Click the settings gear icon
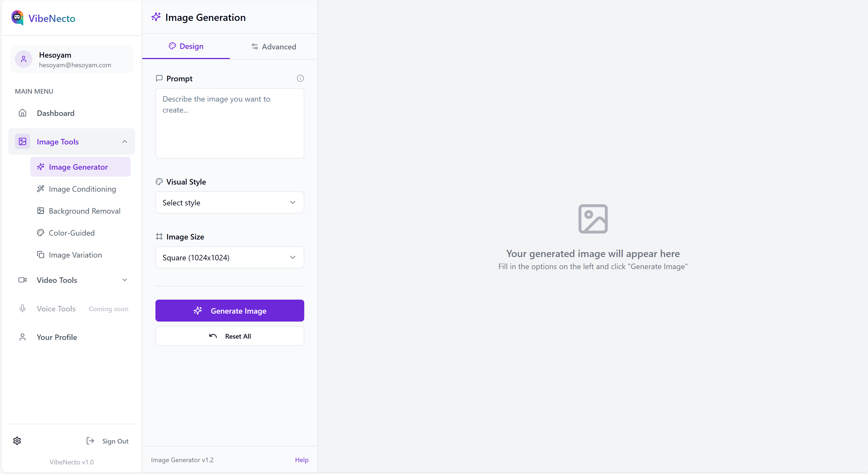 pos(17,441)
